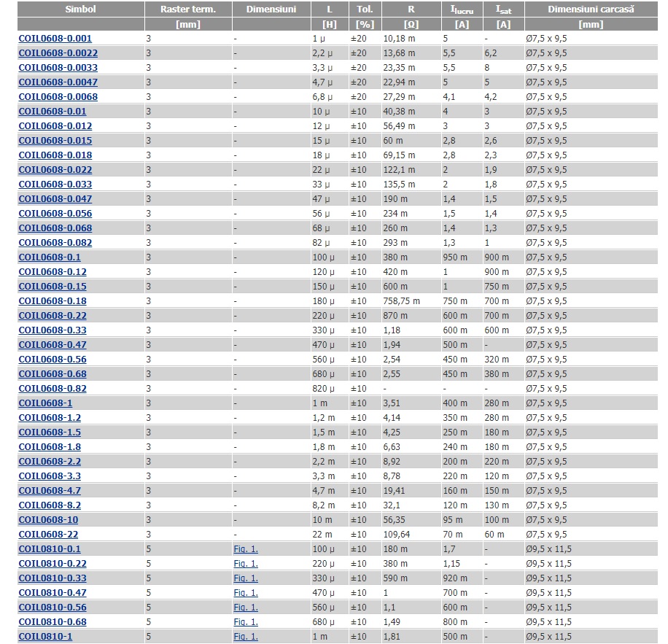The width and height of the screenshot is (668, 644).
Task: Click the Dimensiuni carcasă column header
Action: click(x=591, y=9)
